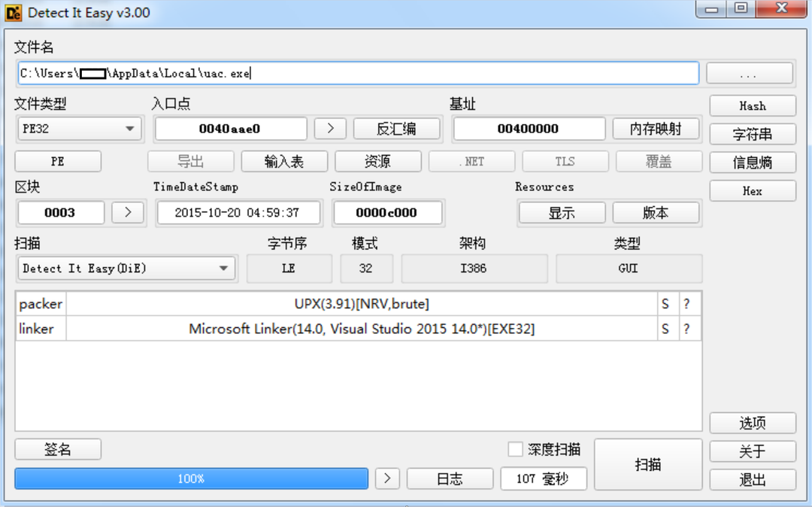The image size is (812, 507).
Task: Click the file path input uac.exe
Action: point(358,73)
